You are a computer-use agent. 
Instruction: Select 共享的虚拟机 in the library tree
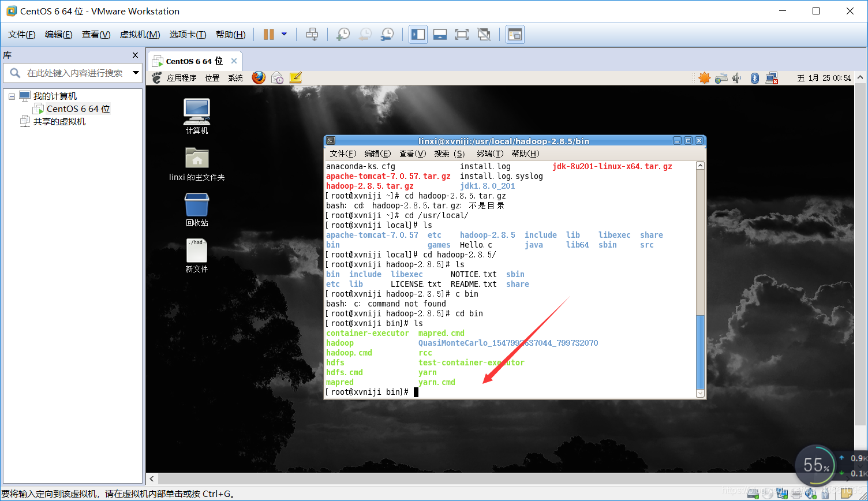59,121
